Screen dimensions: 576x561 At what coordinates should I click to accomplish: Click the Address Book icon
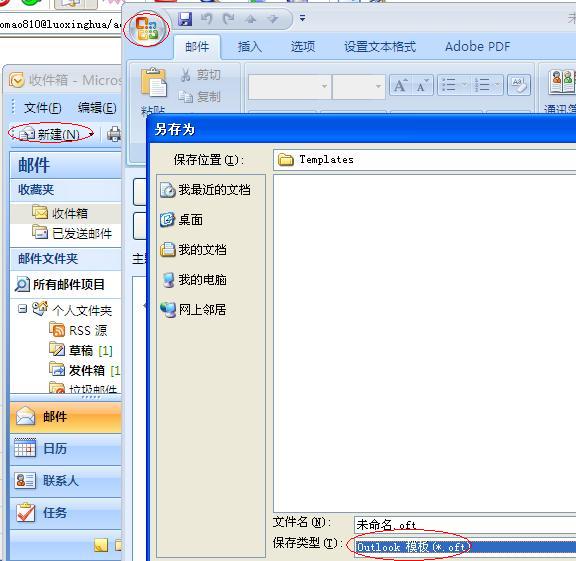(x=562, y=82)
